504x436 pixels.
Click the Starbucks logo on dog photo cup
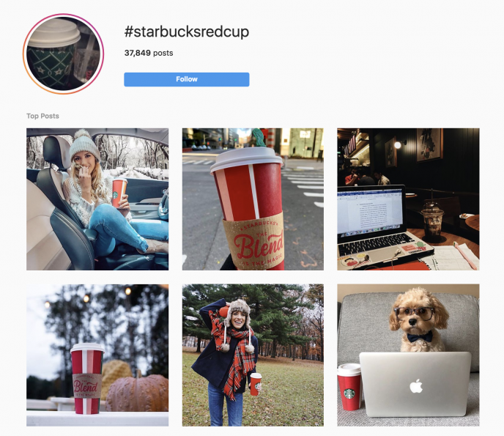(349, 393)
